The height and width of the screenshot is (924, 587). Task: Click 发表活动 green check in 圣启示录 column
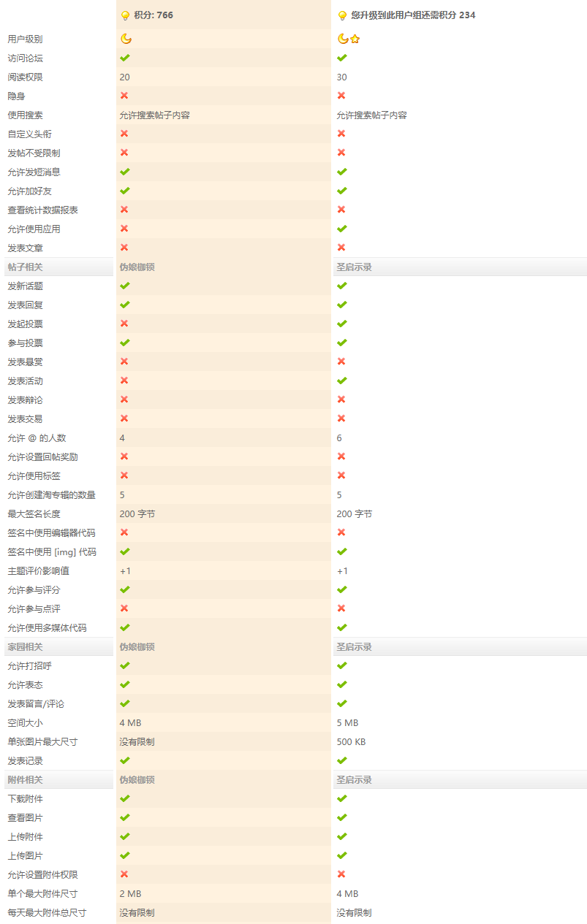click(x=342, y=381)
